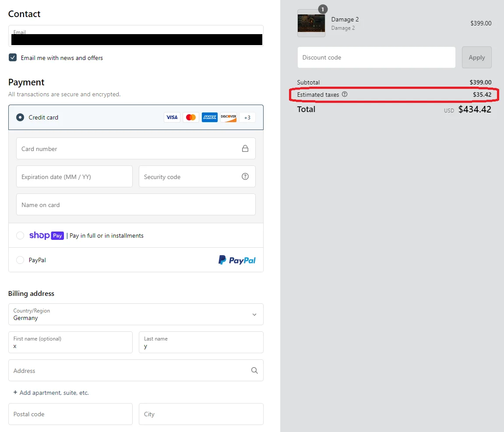The image size is (504, 432).
Task: Select the Shop Pay radio button
Action: click(20, 235)
